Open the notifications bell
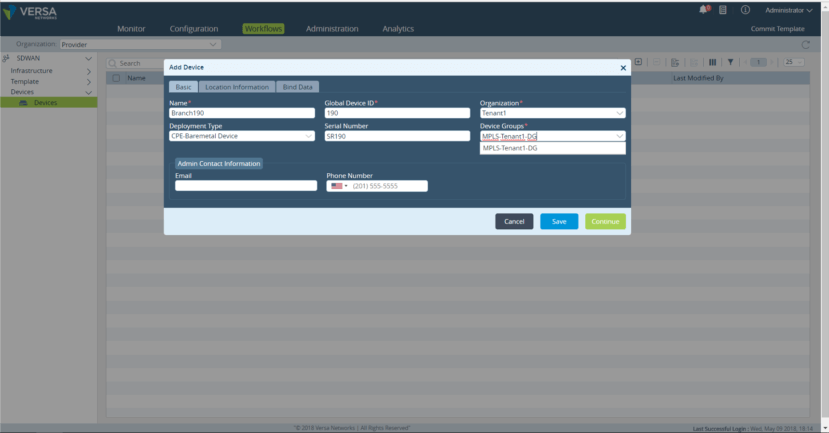The width and height of the screenshot is (829, 433). pyautogui.click(x=704, y=10)
